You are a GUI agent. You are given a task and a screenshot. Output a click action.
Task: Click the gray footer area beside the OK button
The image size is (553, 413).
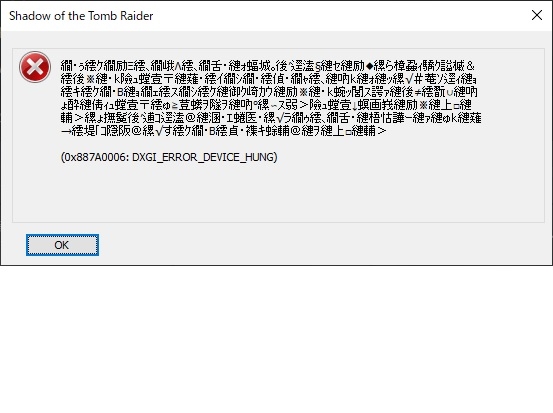coord(317,244)
